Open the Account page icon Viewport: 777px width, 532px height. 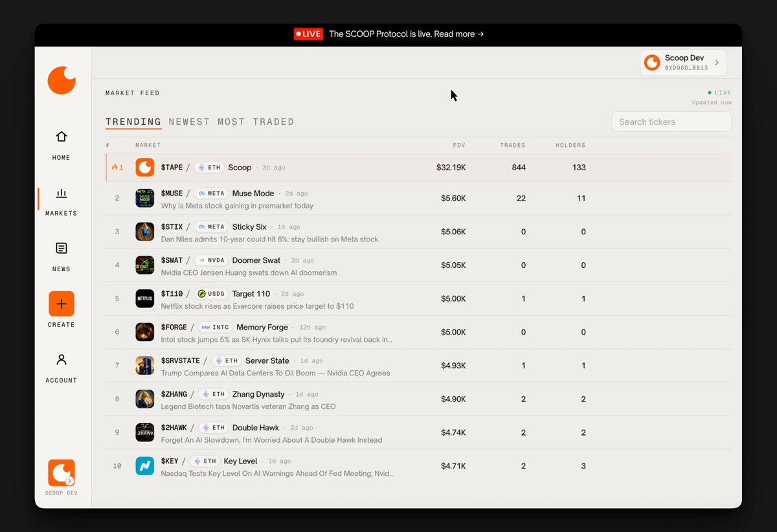62,359
